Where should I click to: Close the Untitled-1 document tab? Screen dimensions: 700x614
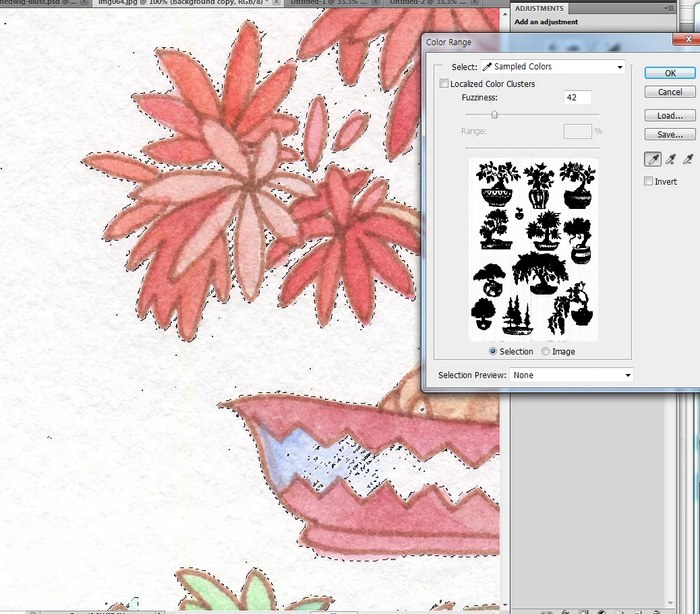pos(376,2)
